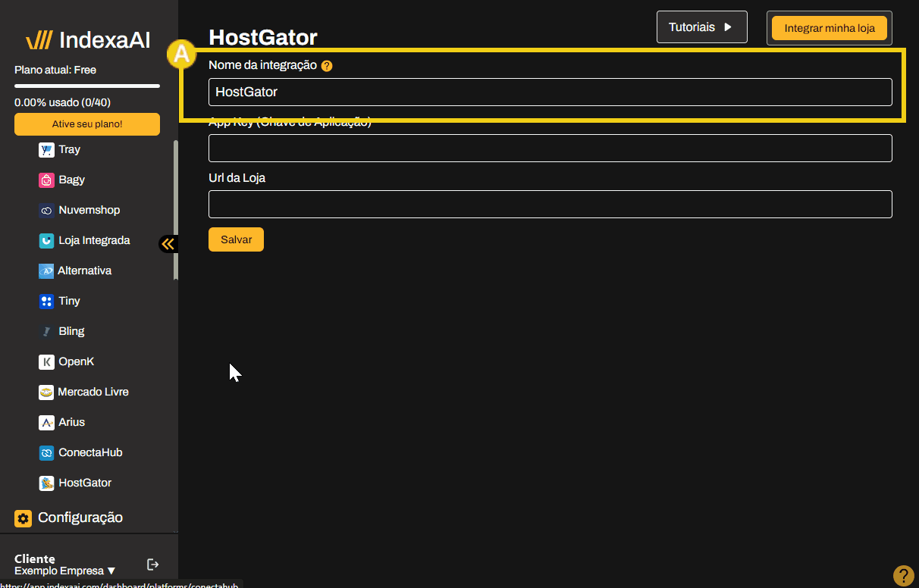Collapse the sidebar with double-chevron button
The width and height of the screenshot is (919, 588).
tap(168, 244)
